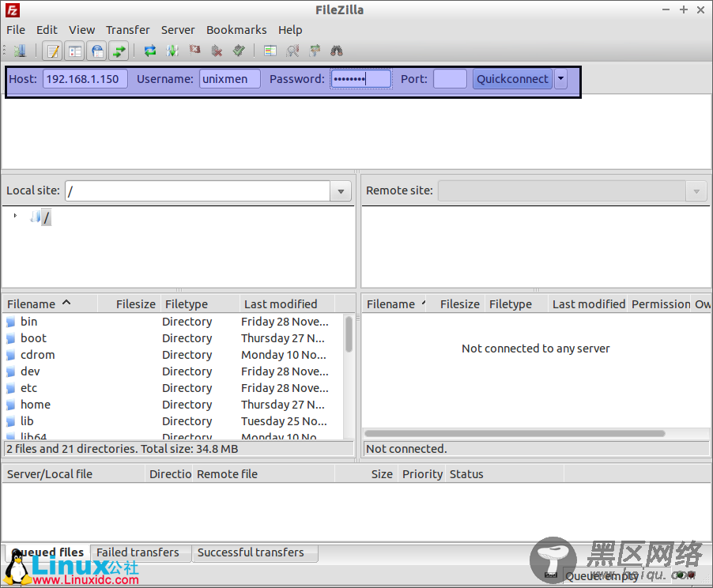Sort remote files by Last modified
The width and height of the screenshot is (713, 588).
(588, 303)
